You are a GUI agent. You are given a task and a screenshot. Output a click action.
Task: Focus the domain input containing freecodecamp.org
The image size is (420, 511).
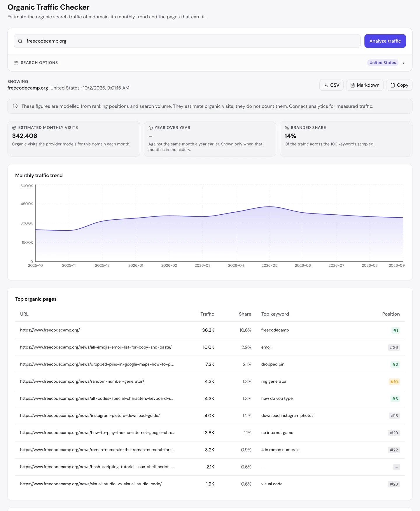click(x=187, y=41)
